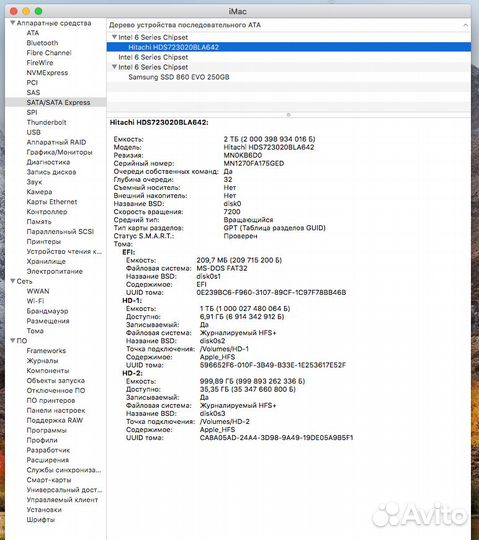Select Fibre Channel entry
Image resolution: width=479 pixels, height=540 pixels.
click(49, 53)
